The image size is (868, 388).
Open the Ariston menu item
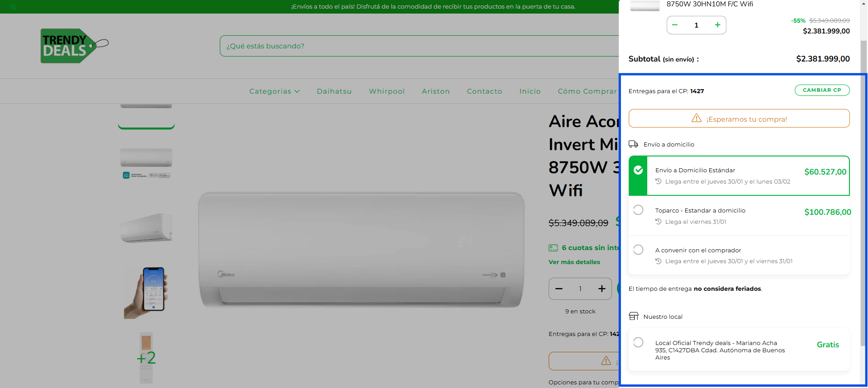(x=436, y=91)
